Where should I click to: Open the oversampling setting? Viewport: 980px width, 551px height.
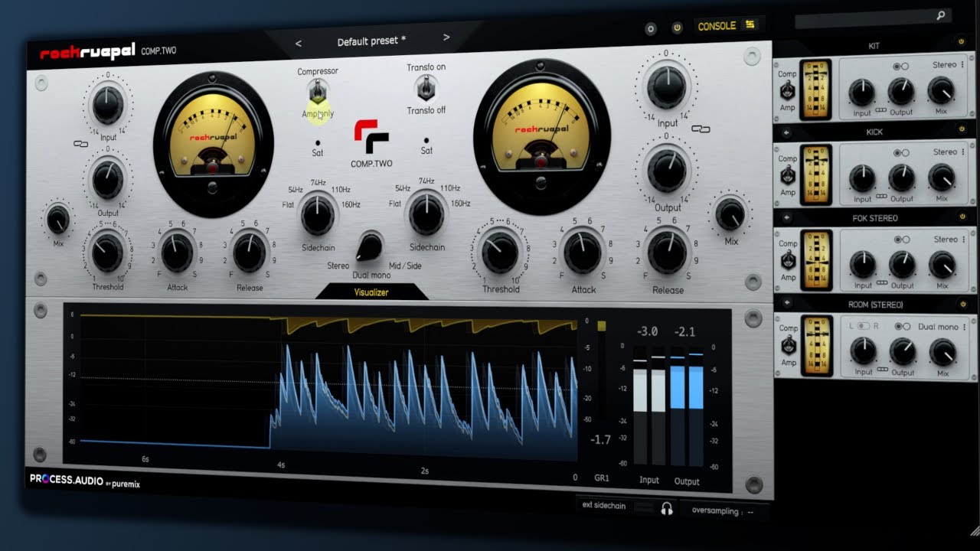click(723, 510)
